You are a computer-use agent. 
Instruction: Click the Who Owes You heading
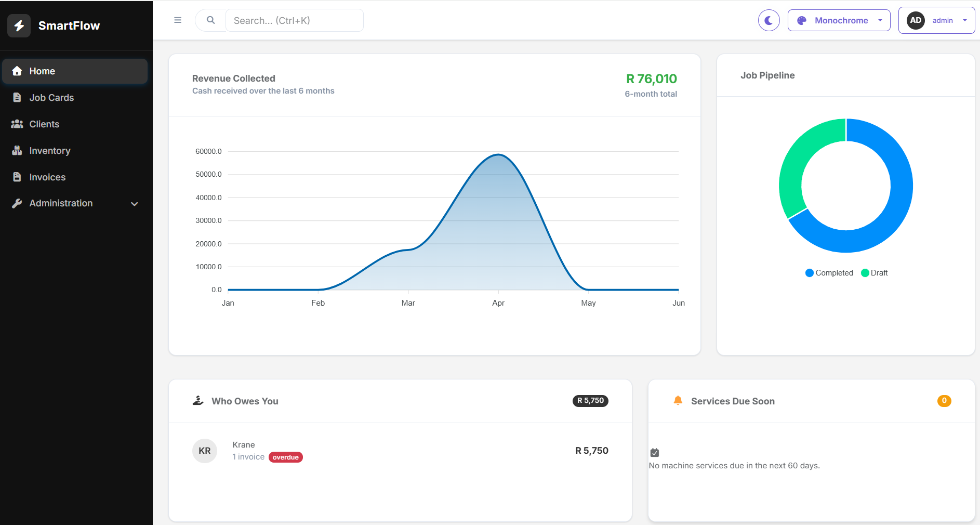(x=245, y=401)
